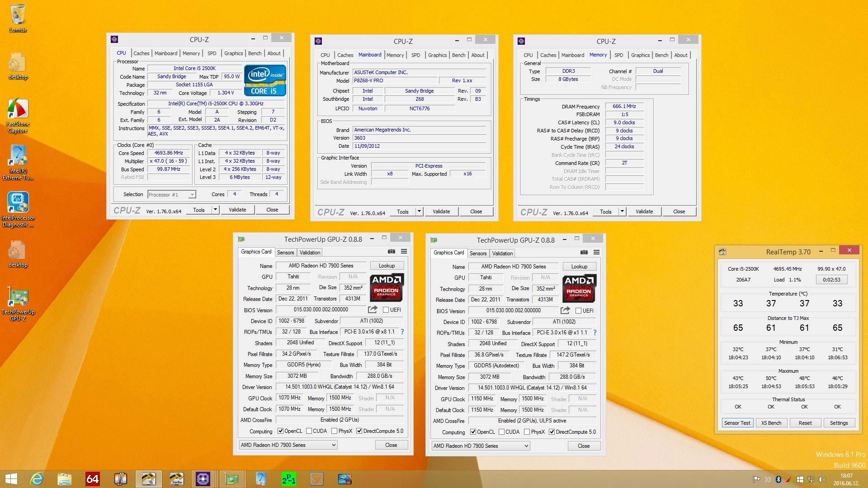The width and height of the screenshot is (868, 488).
Task: Click Lookup button in left GPU-Z window
Action: click(387, 266)
